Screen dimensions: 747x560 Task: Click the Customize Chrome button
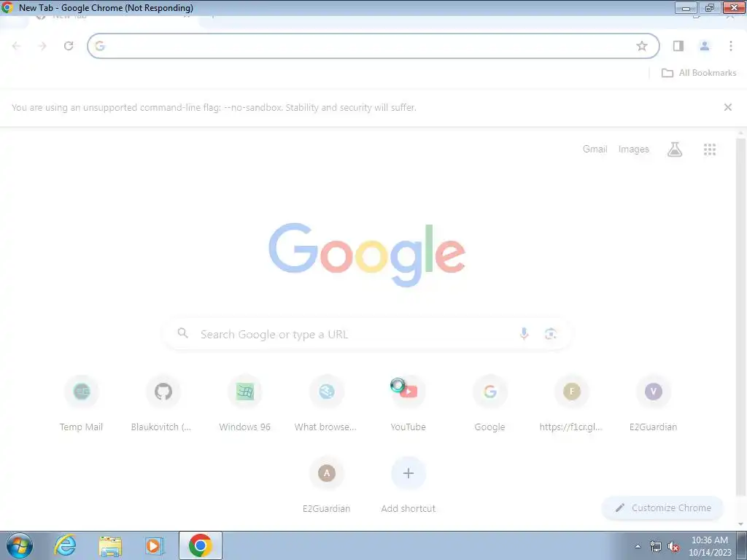pyautogui.click(x=662, y=507)
